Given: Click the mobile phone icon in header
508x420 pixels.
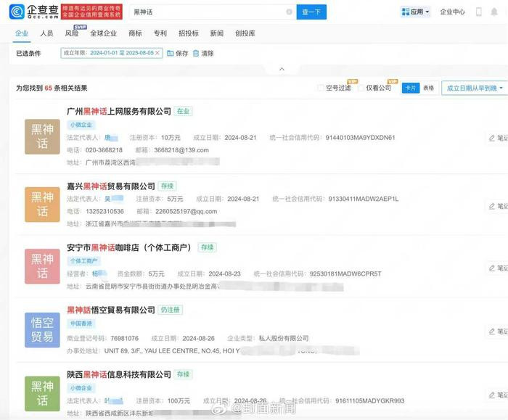Looking at the screenshot, I should coord(478,12).
